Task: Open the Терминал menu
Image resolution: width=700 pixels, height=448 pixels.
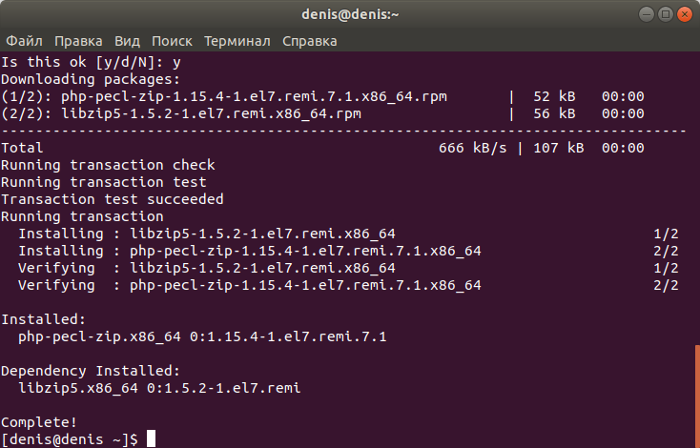Action: (x=237, y=41)
